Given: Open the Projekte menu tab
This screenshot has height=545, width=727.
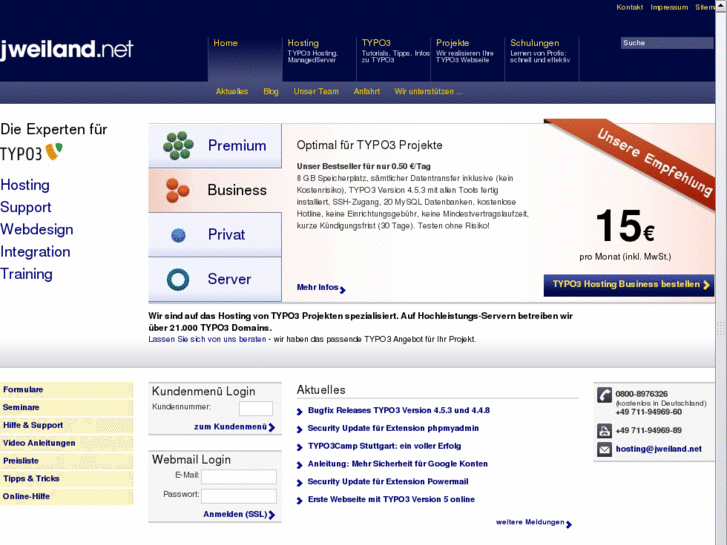Looking at the screenshot, I should [468, 59].
